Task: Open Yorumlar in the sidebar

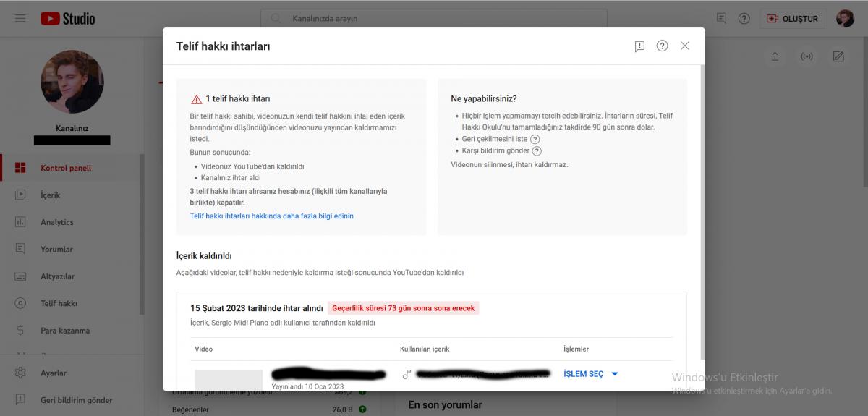Action: [x=70, y=249]
